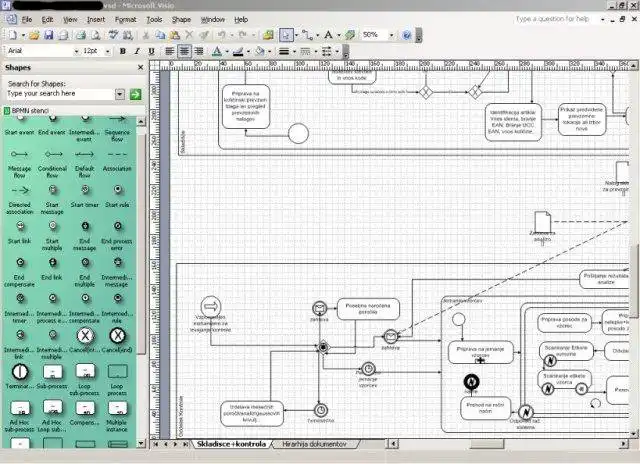The height and width of the screenshot is (464, 640).
Task: Select the Directed association stencil shape
Action: 20,200
